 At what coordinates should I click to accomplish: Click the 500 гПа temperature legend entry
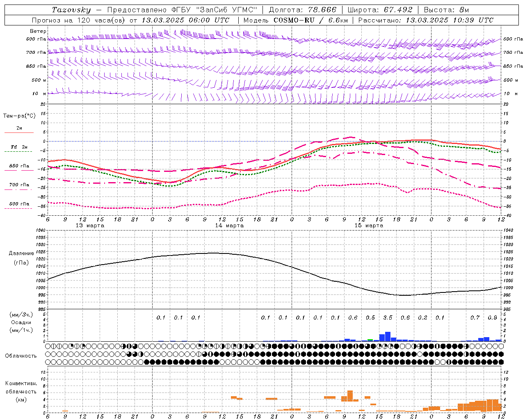[x=19, y=204]
